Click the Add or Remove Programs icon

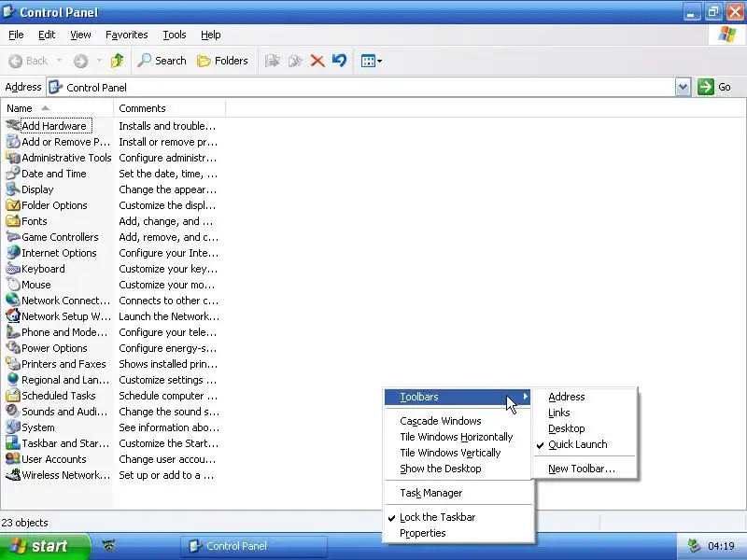pos(13,142)
